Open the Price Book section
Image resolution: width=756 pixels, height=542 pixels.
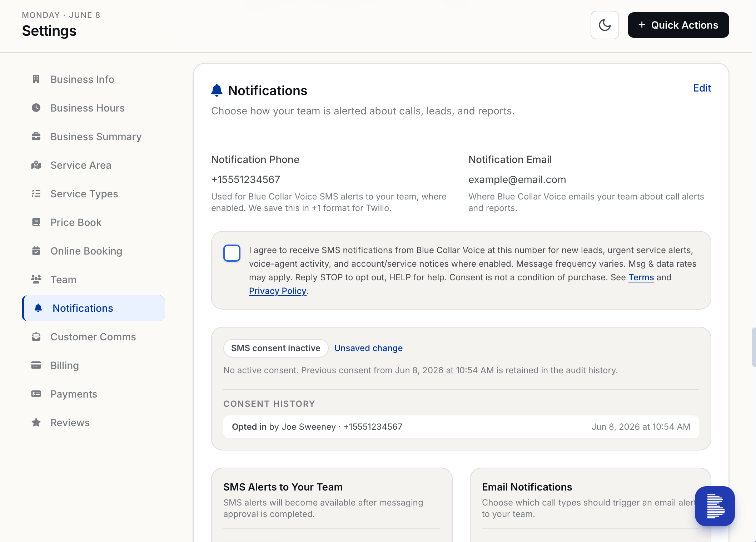point(93,222)
